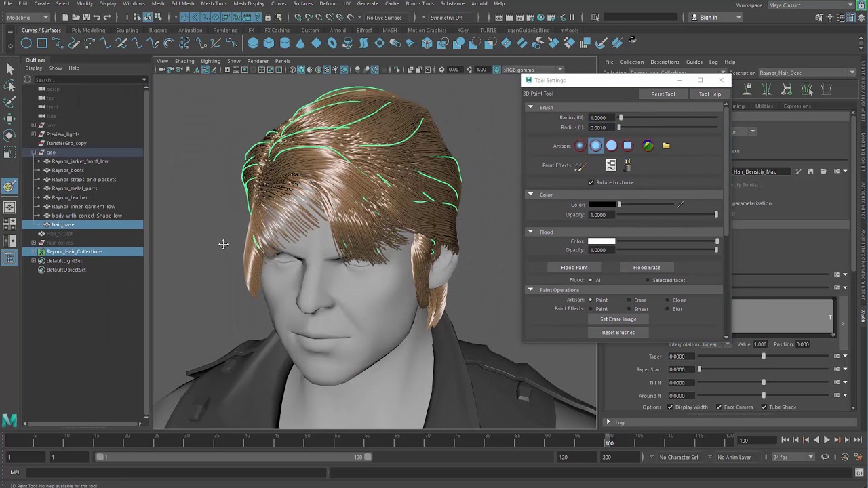The width and height of the screenshot is (868, 488).
Task: Activate the Select tool arrow in the toolbox
Action: (x=9, y=68)
